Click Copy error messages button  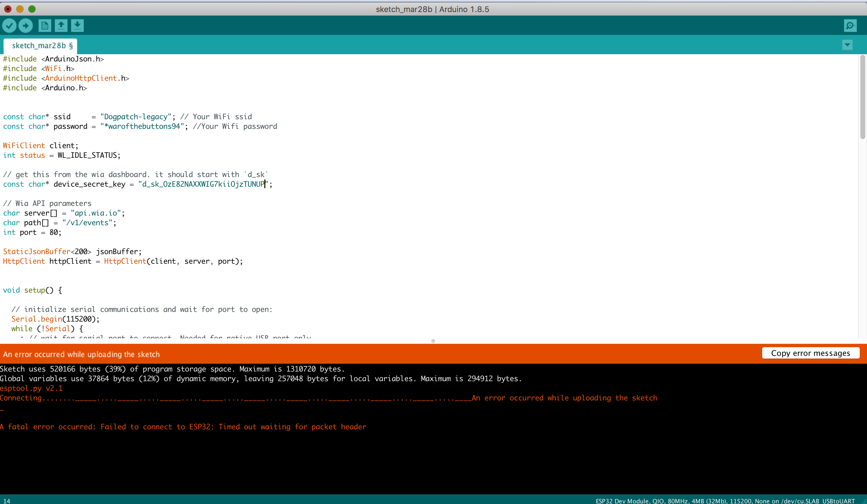[810, 353]
